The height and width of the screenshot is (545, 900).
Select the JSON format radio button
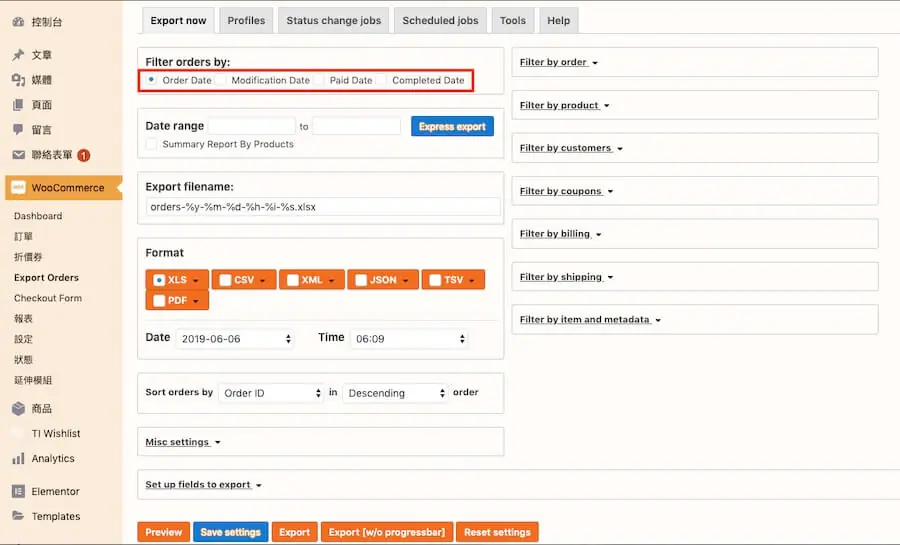tap(361, 280)
